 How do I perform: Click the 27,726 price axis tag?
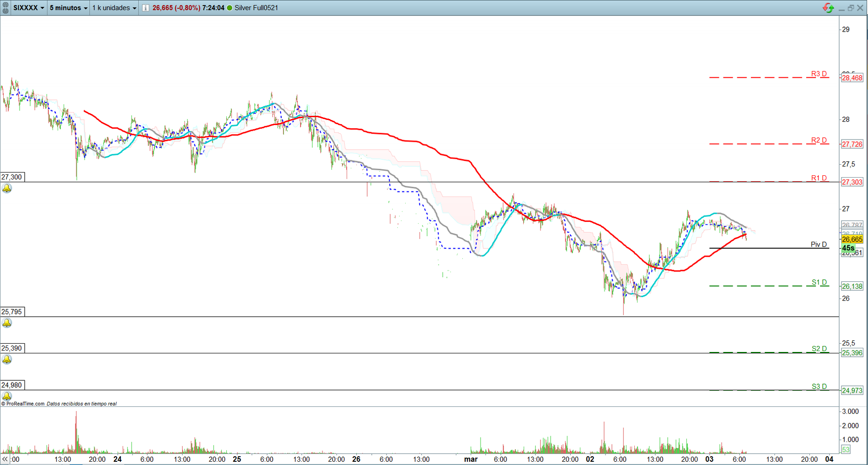(852, 145)
